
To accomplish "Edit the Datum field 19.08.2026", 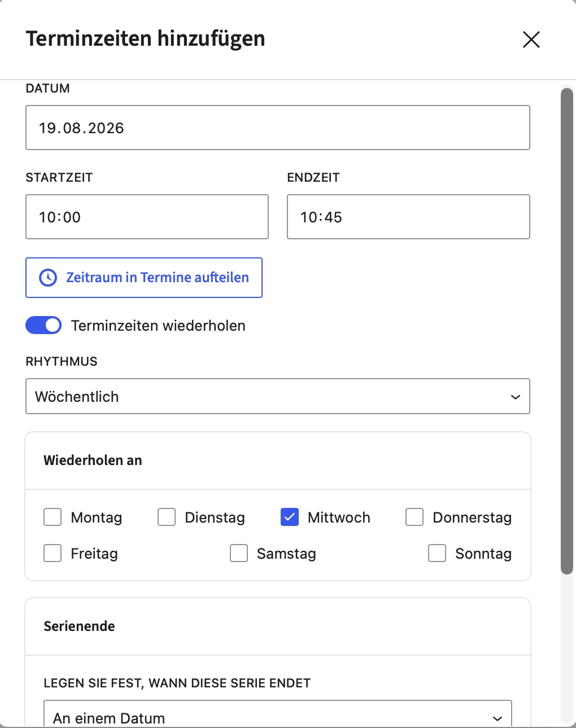I will tap(278, 128).
